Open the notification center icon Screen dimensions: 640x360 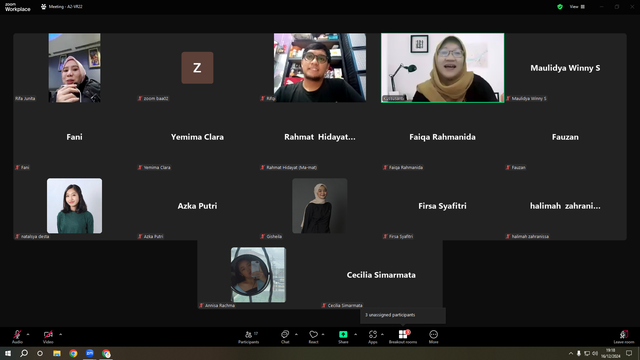[x=629, y=353]
